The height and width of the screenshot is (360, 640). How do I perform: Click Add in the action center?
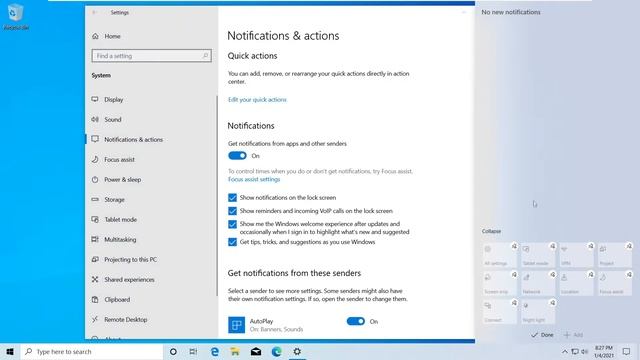click(x=573, y=335)
